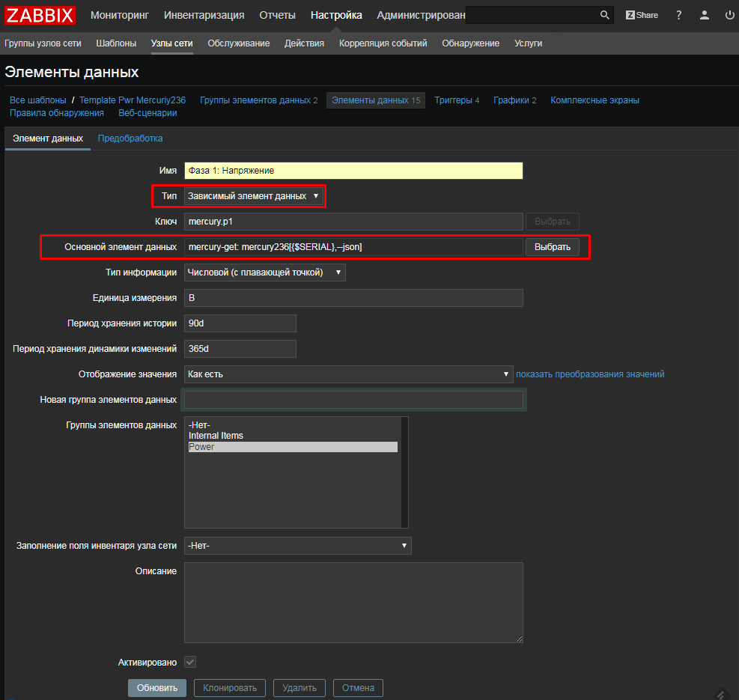Click the Обновить button
This screenshot has height=700, width=739.
coord(157,688)
